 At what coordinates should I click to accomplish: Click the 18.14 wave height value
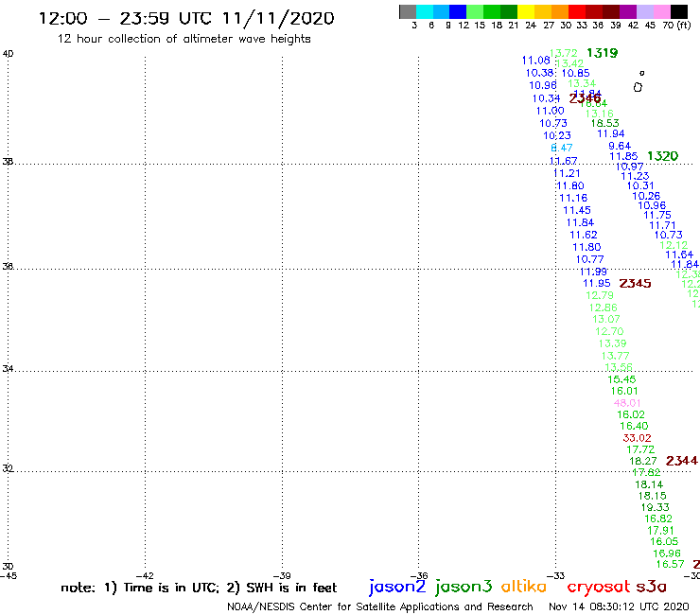point(649,484)
